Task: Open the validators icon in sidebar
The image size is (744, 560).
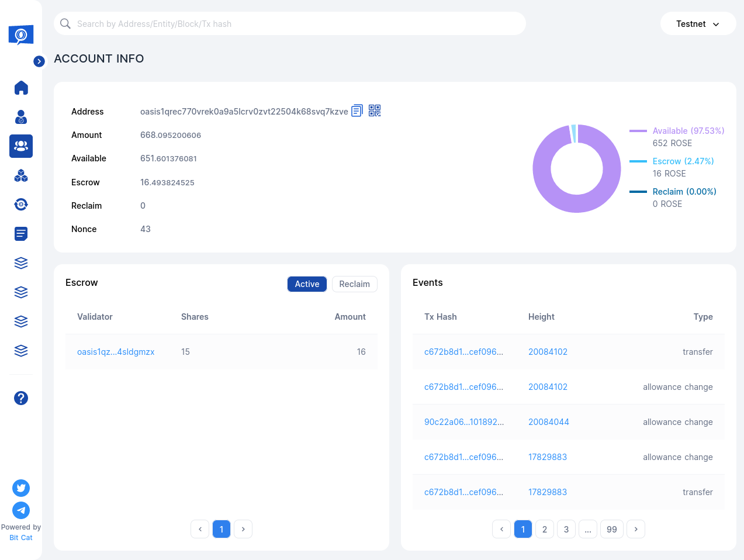Action: tap(21, 117)
